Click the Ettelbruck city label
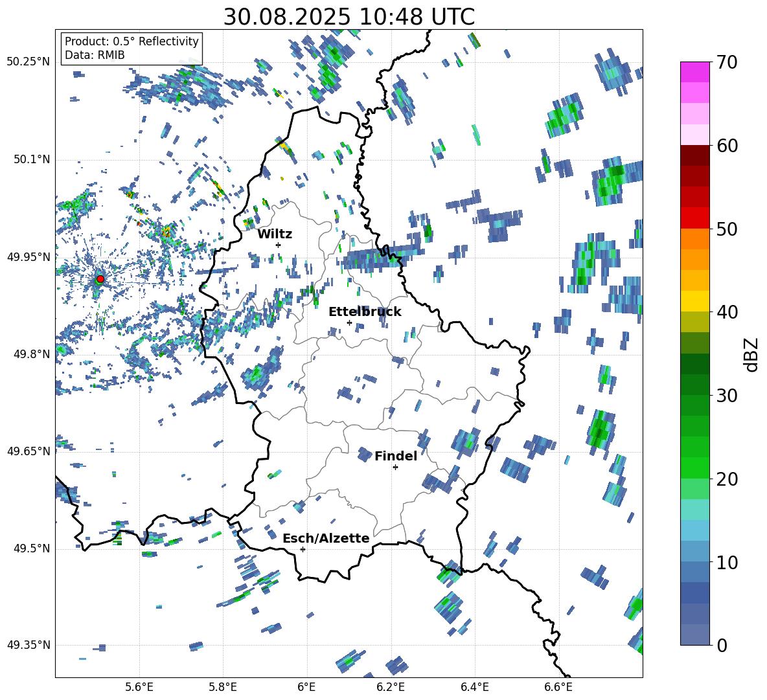Viewport: 767px width, 700px height. 365,312
